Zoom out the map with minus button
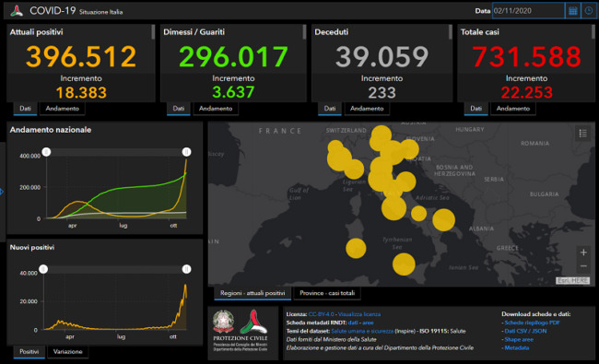Viewport: 599px width, 364px height. click(x=583, y=265)
